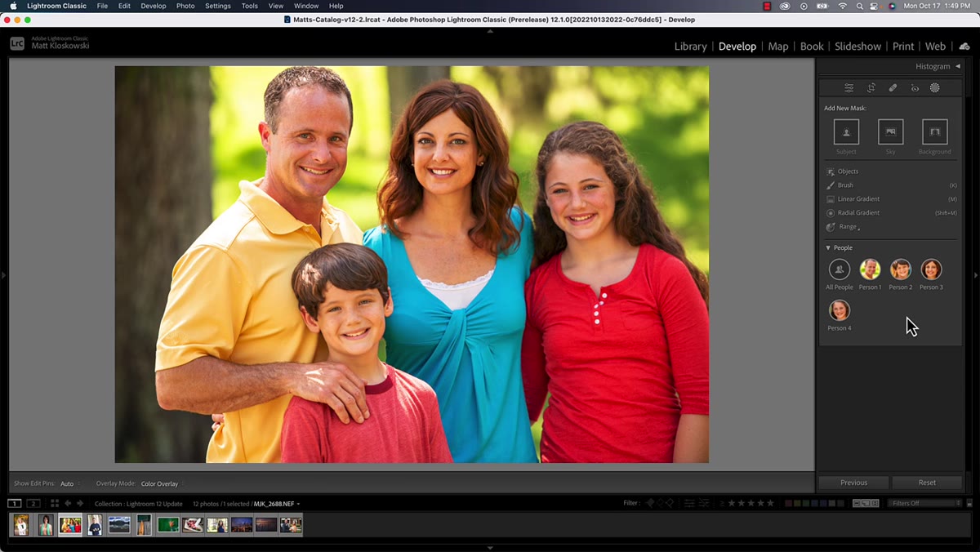Select the All People mask icon
Image resolution: width=980 pixels, height=552 pixels.
[x=839, y=269]
